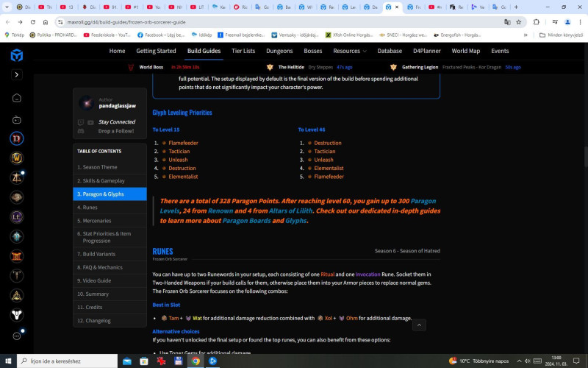Open the notification center icon
588x368 pixels.
coord(576,361)
